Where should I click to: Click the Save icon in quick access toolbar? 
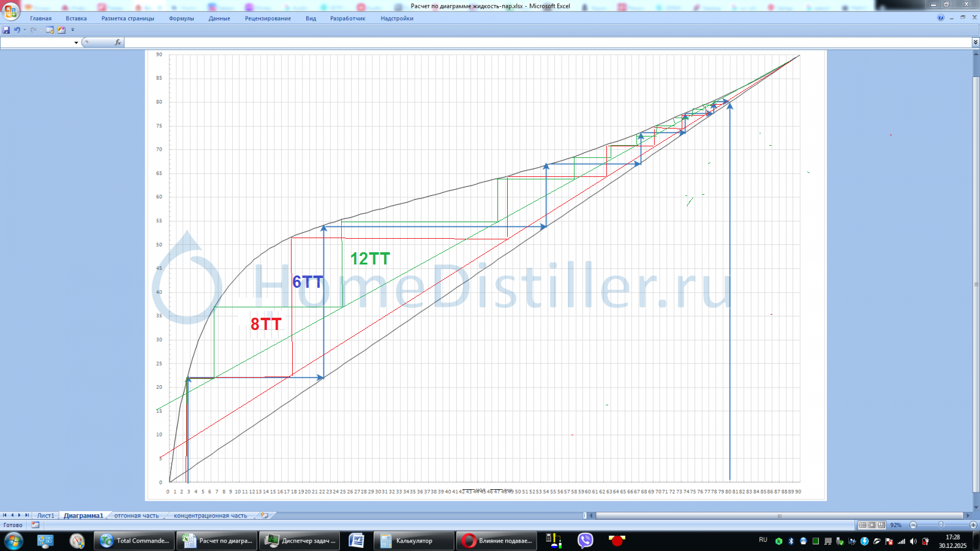(6, 29)
